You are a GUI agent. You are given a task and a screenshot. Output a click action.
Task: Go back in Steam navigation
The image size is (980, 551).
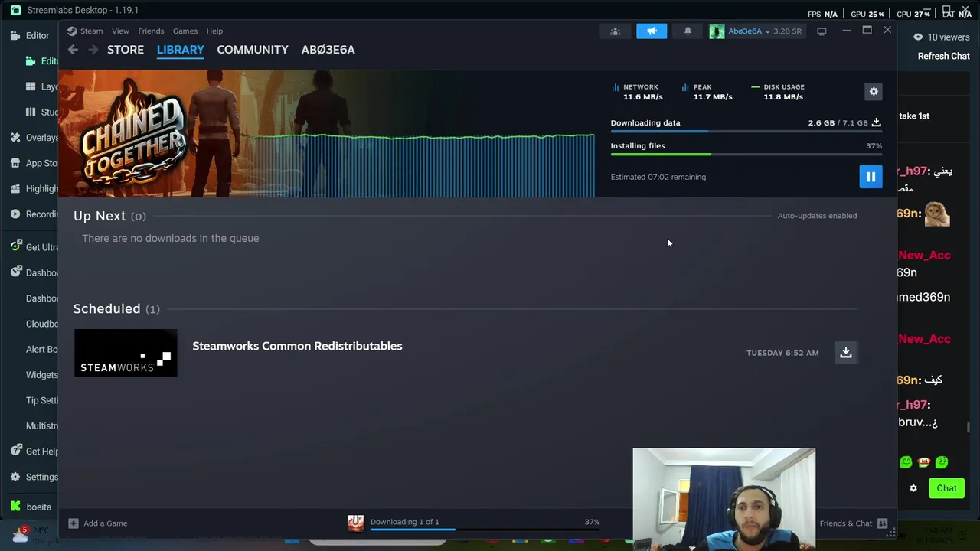click(73, 50)
